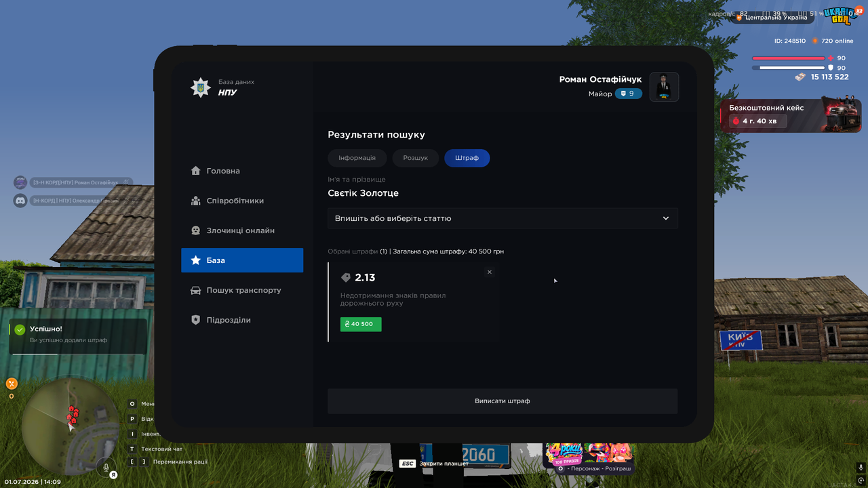The width and height of the screenshot is (868, 488).
Task: Click the microphone icon in bottom-right corner
Action: tap(861, 468)
